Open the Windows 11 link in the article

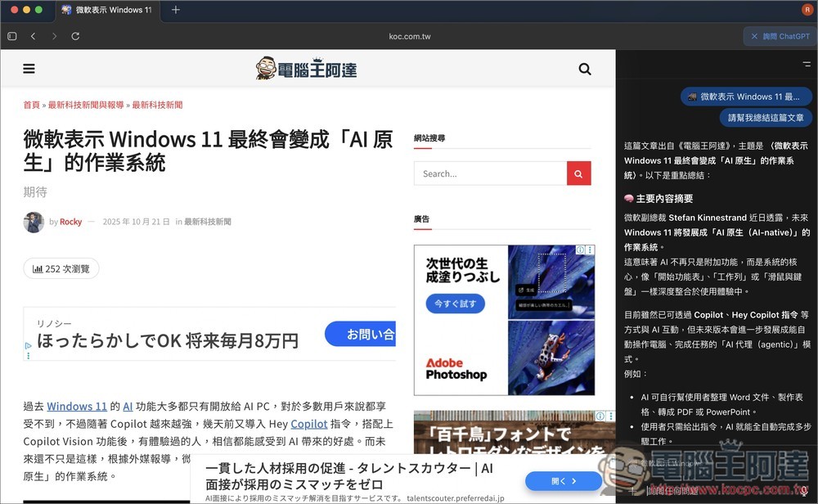(77, 406)
